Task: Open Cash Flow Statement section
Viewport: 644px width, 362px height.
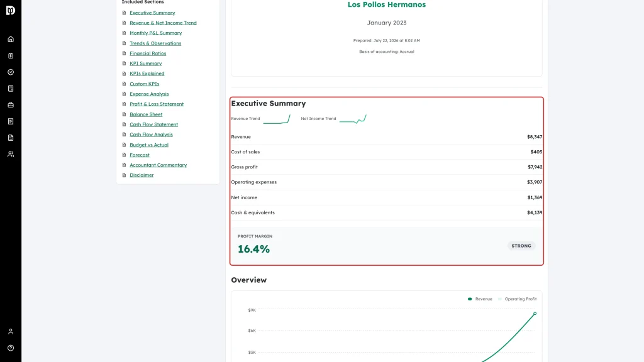Action: [153, 124]
